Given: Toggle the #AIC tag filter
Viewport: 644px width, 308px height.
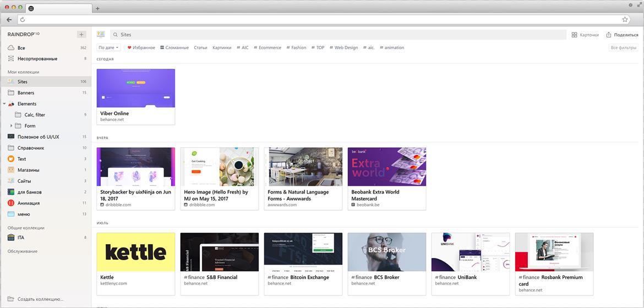Looking at the screenshot, I should tap(243, 48).
